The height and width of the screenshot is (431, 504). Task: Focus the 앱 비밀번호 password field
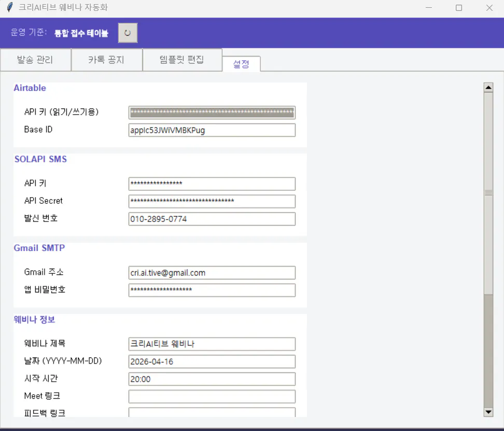212,290
